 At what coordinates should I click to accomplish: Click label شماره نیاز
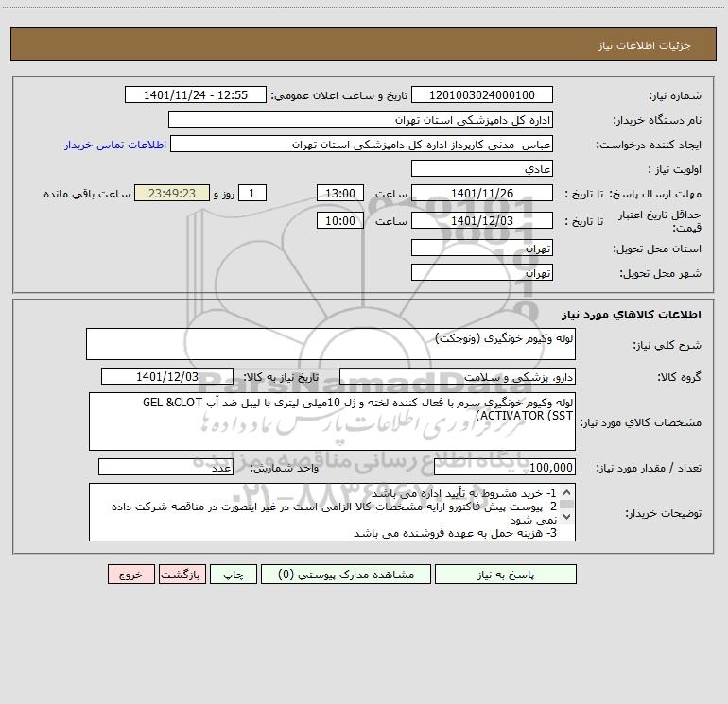tap(675, 95)
